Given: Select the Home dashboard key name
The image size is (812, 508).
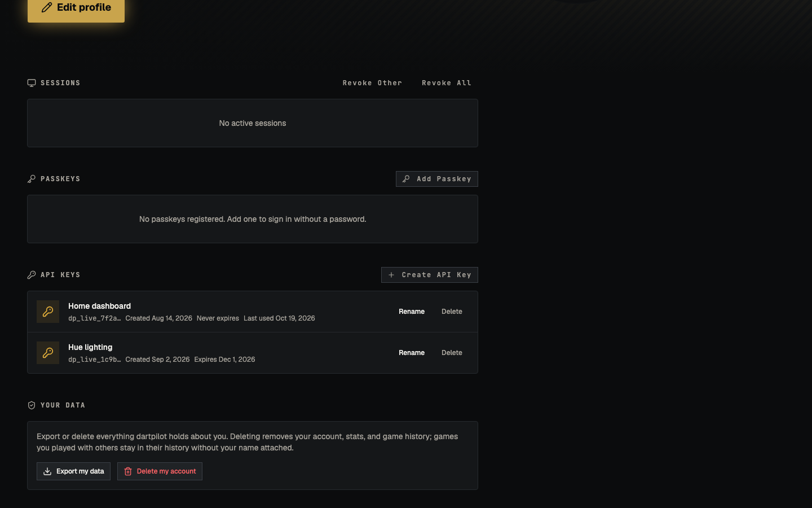Looking at the screenshot, I should (99, 306).
